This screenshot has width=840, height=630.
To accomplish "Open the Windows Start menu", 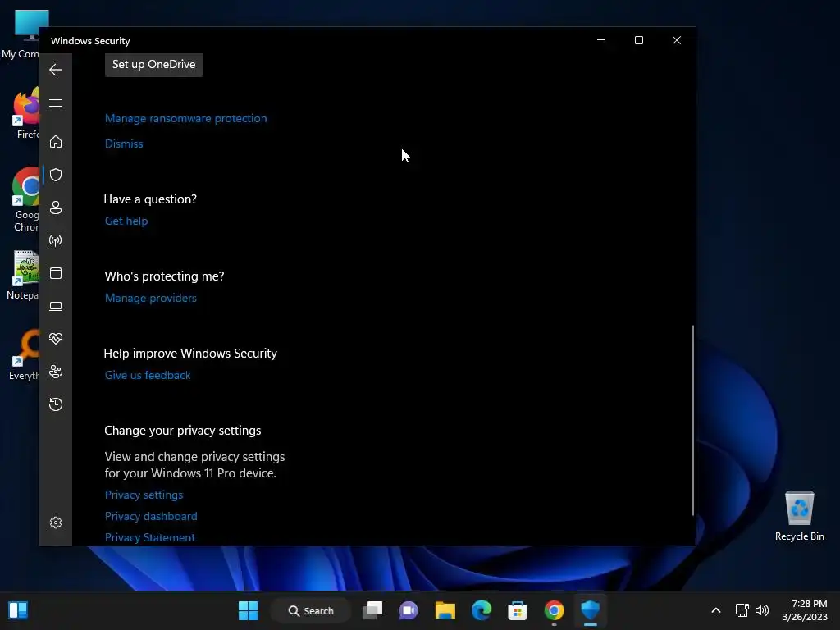I will [x=248, y=610].
